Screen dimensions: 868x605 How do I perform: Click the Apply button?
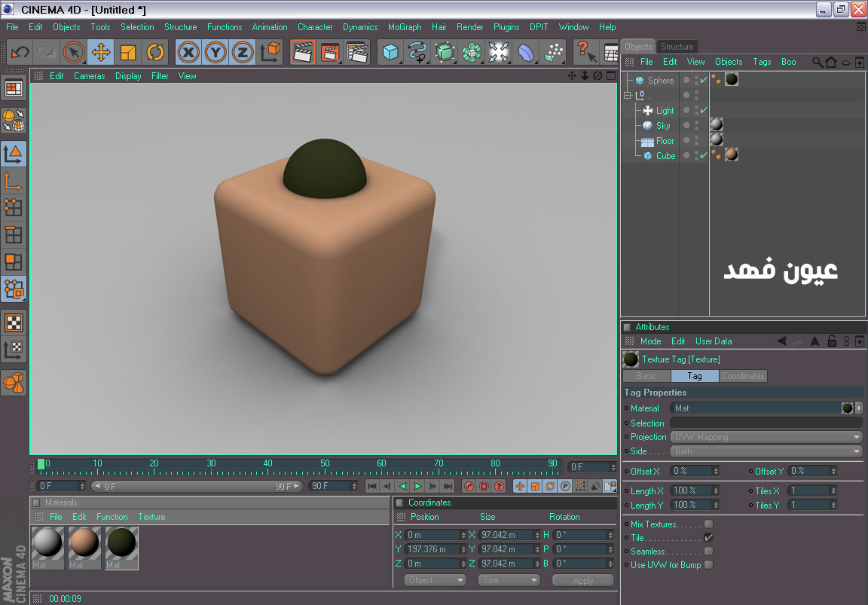click(583, 580)
